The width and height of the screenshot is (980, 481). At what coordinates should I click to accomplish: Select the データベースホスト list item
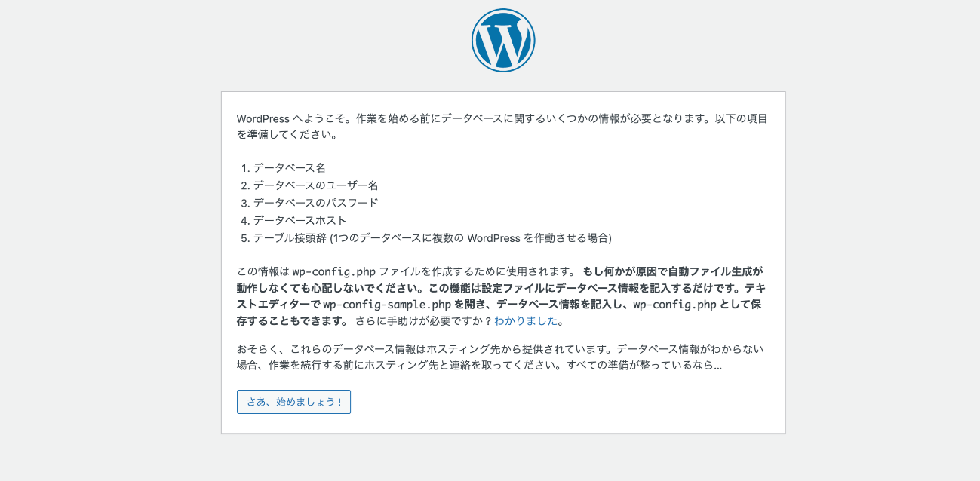tap(300, 220)
